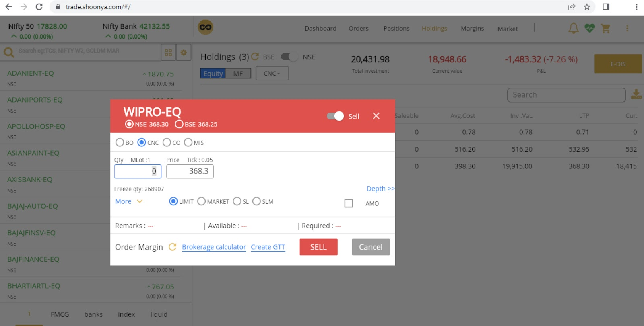The image size is (644, 326).
Task: Switch to FMCG watchlist tab
Action: tap(60, 314)
